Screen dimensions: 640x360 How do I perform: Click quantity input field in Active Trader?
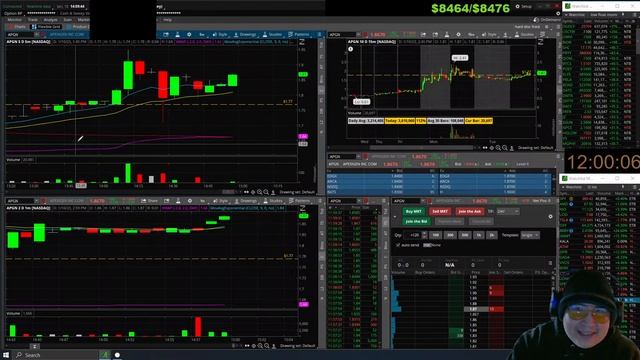[412, 235]
